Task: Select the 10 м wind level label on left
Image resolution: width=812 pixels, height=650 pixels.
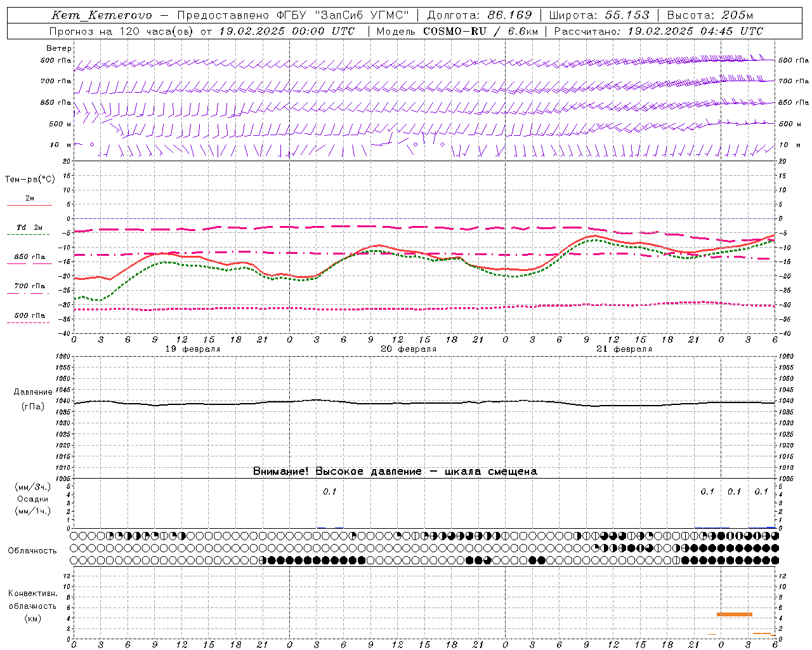Action: tap(60, 145)
